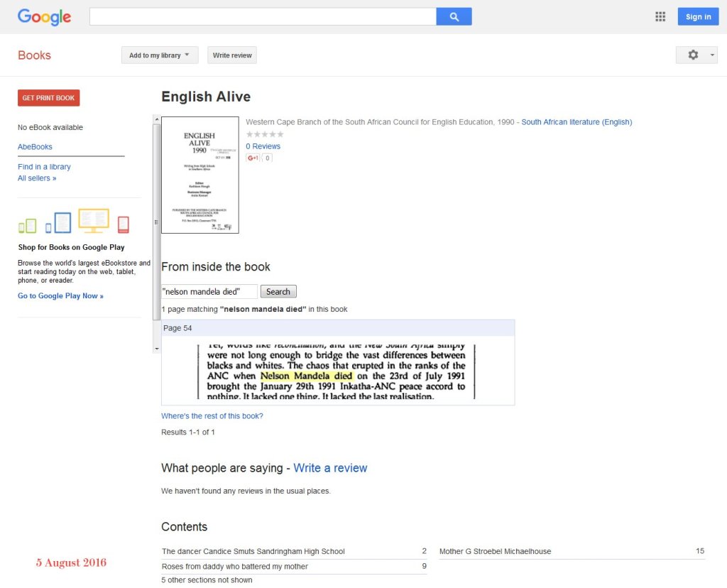This screenshot has height=588, width=727.
Task: Click the devices illustration for Google Play
Action: [x=73, y=222]
